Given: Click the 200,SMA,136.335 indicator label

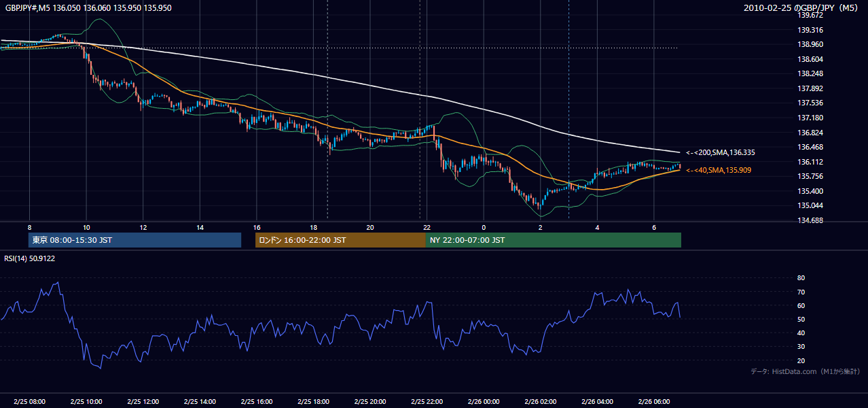Looking at the screenshot, I should point(721,153).
